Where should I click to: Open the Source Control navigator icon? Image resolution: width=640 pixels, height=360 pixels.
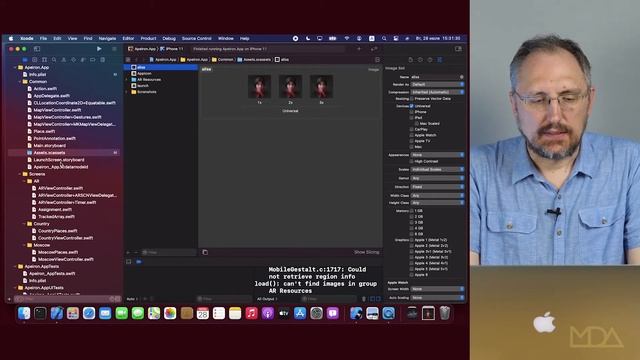pos(35,60)
